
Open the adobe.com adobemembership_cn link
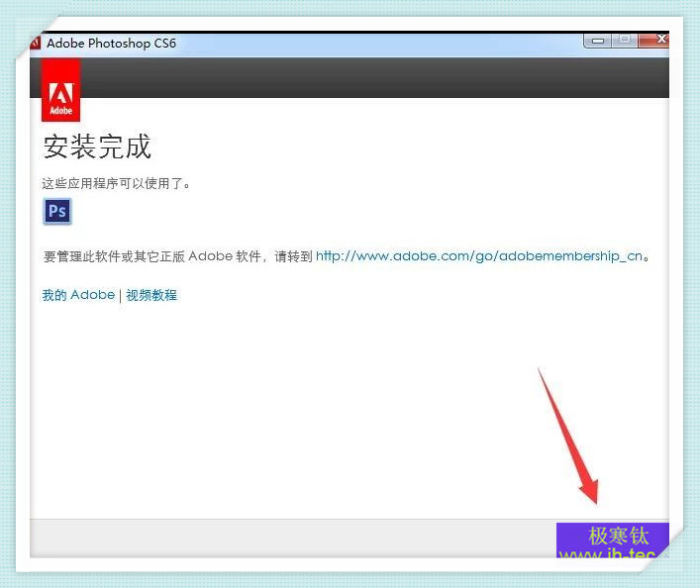coord(479,255)
